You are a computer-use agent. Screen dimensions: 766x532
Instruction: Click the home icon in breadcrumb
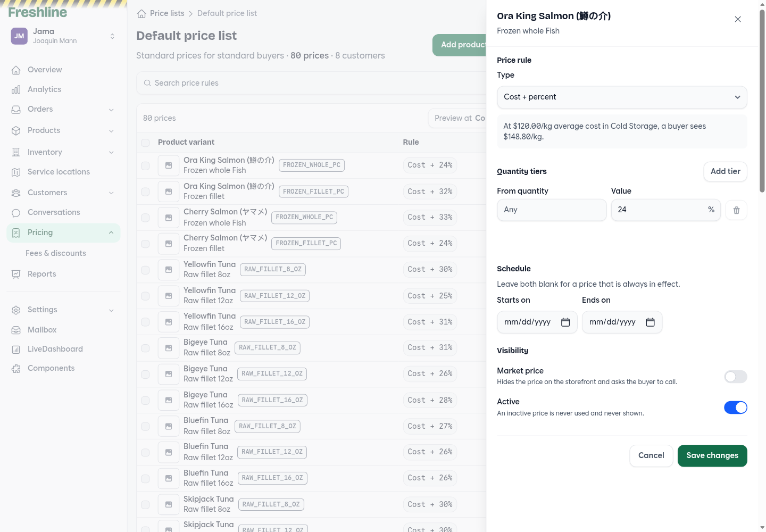click(141, 14)
